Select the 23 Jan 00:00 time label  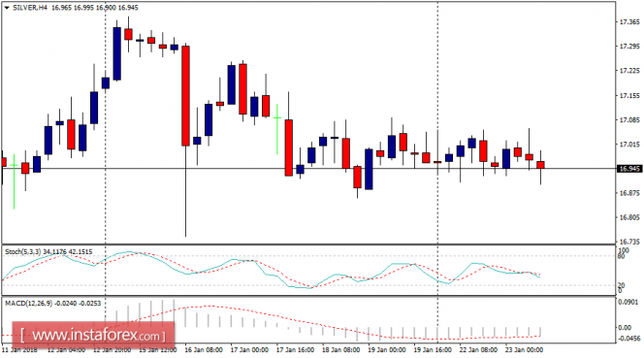pyautogui.click(x=524, y=350)
